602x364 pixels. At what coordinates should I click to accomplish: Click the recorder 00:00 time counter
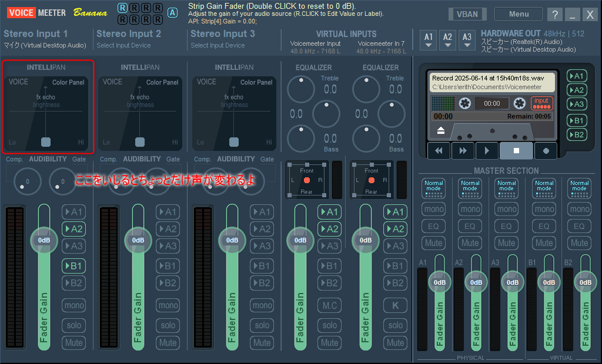point(492,103)
